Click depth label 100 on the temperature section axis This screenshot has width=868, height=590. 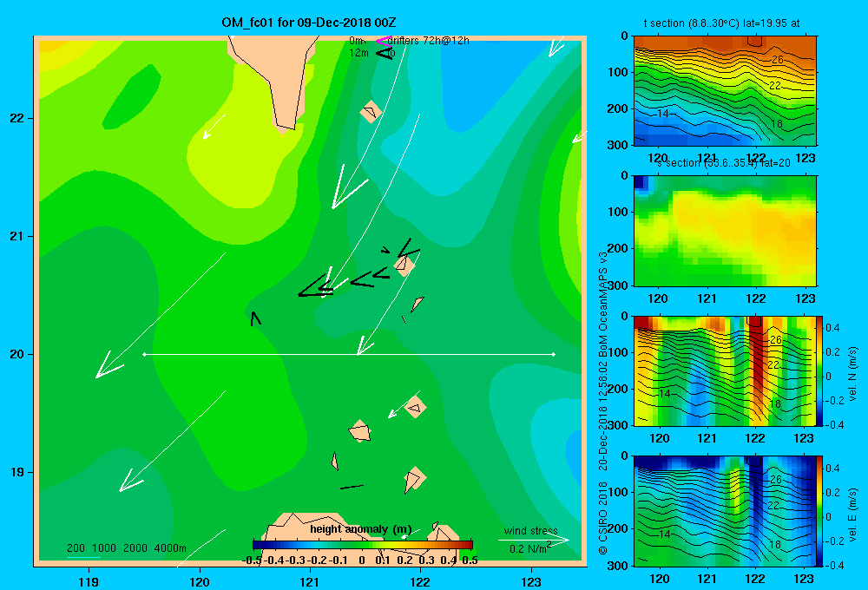point(620,72)
